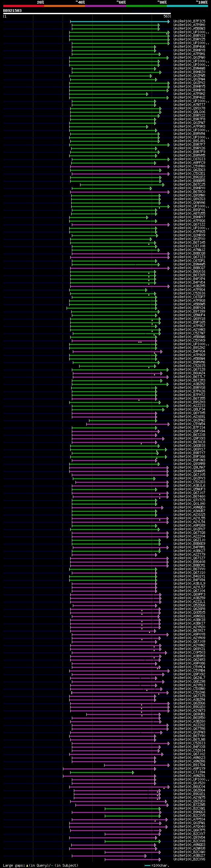Viewport: 211px width, 868px height.
Task: Open hit UniRef100_B9RY23
Action: pos(190,36)
